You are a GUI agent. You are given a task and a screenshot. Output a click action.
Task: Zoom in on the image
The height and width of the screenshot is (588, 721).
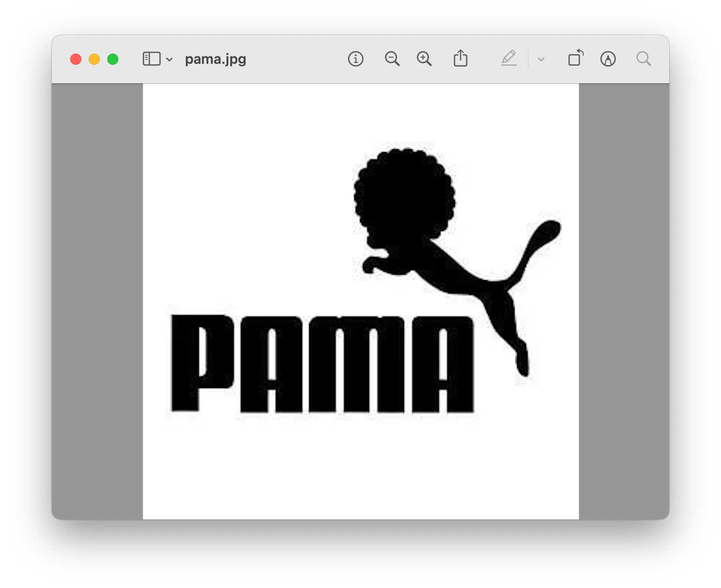coord(424,59)
